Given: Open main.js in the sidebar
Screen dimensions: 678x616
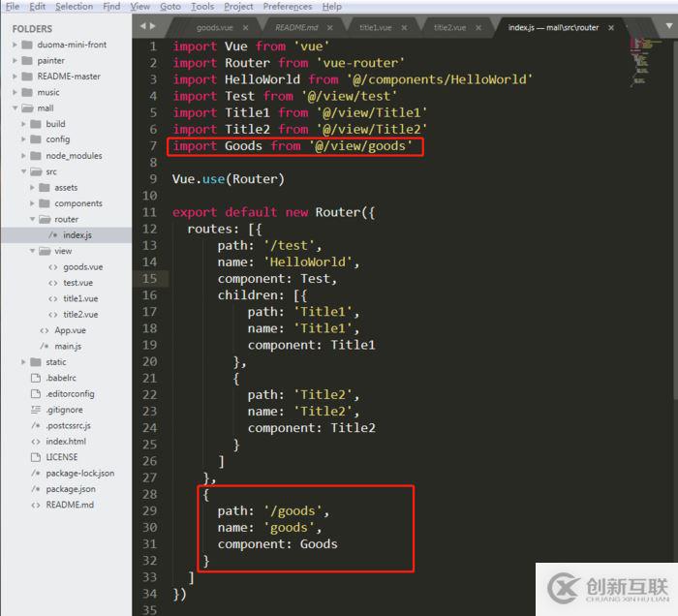Looking at the screenshot, I should (68, 346).
